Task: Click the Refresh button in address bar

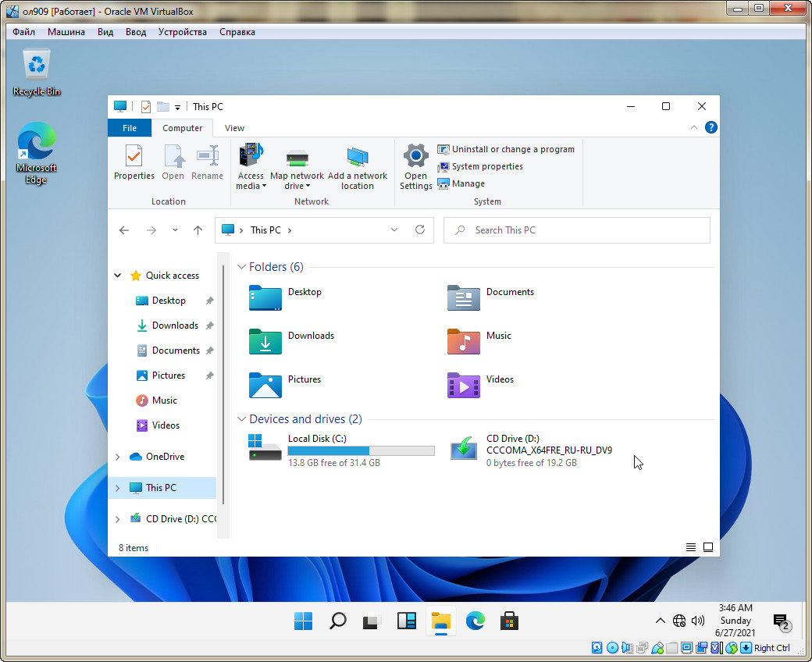Action: point(420,230)
